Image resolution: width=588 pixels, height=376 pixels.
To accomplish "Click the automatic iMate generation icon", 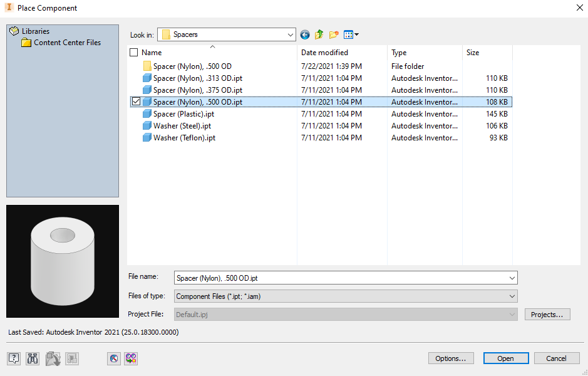I will point(131,358).
